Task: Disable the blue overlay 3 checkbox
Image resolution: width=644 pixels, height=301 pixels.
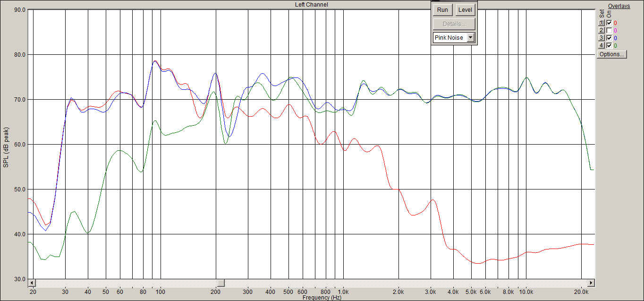Action: coord(609,38)
